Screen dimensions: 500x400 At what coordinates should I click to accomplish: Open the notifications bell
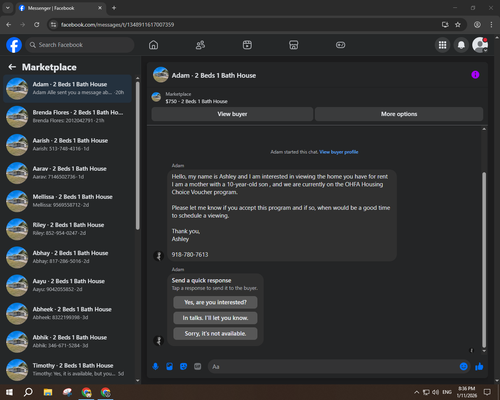(461, 45)
